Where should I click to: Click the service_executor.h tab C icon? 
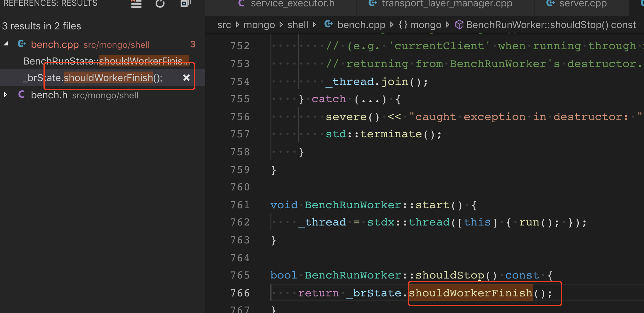[241, 4]
